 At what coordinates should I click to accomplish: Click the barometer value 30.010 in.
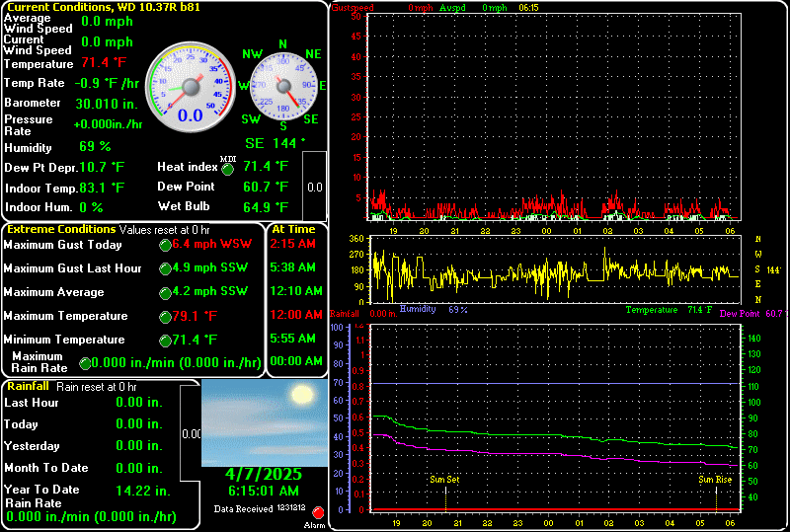(107, 104)
